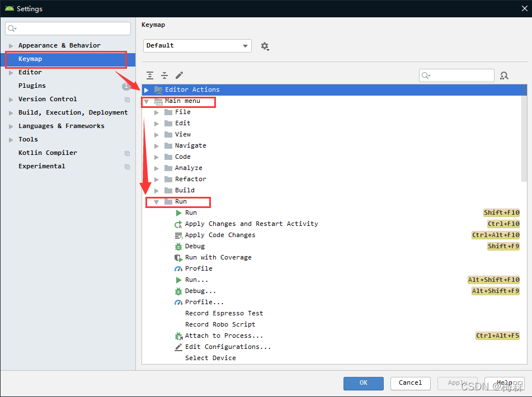Click Apply Changes and Restart Activity icon
The image size is (532, 397).
178,224
